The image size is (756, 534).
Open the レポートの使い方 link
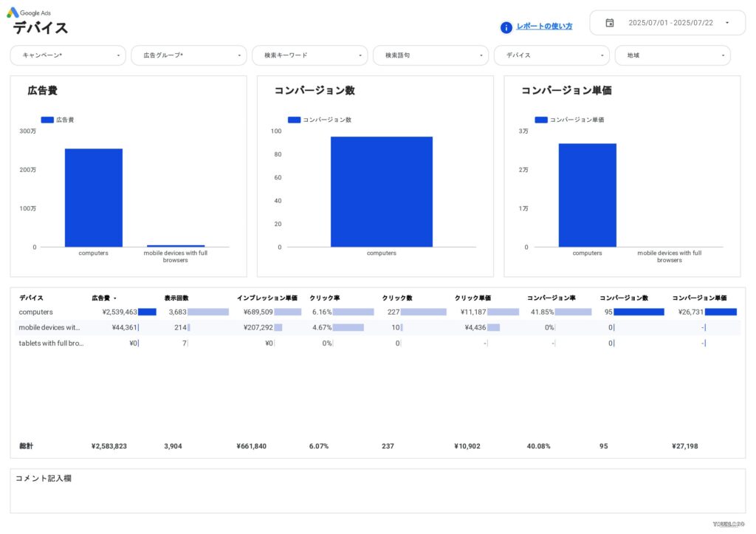pos(545,26)
